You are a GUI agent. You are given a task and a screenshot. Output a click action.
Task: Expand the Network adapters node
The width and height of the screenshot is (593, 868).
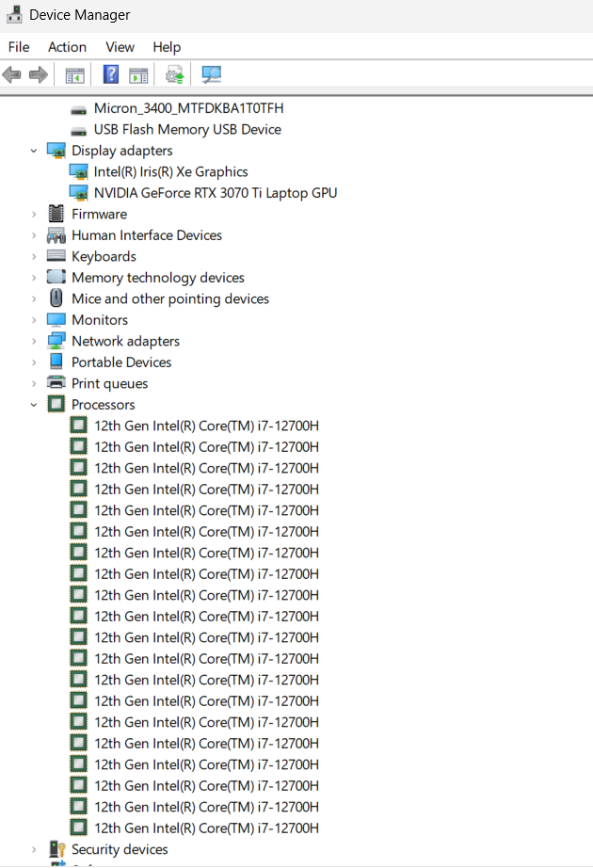[x=34, y=342]
